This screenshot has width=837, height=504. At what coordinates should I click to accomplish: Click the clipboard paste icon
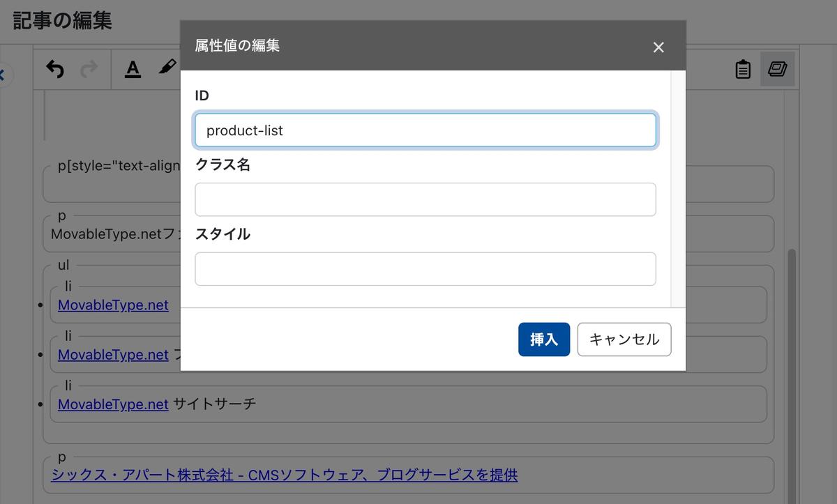(x=743, y=69)
